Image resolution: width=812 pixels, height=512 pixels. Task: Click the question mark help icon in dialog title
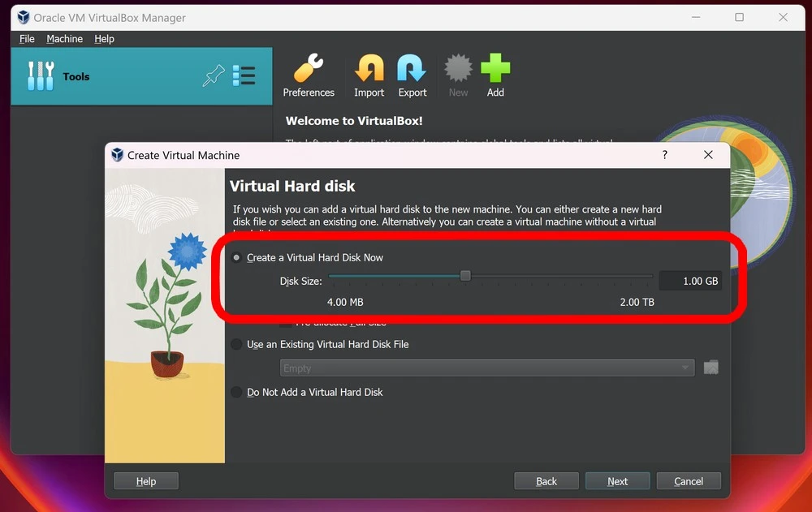tap(665, 155)
